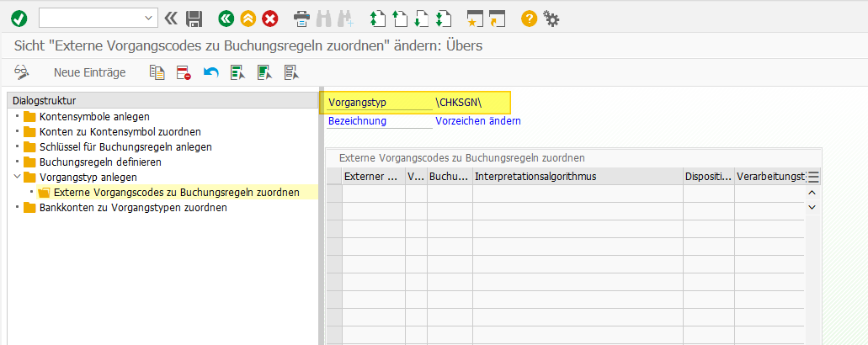
Task: Click the green Enter checkmark icon
Action: pyautogui.click(x=19, y=18)
